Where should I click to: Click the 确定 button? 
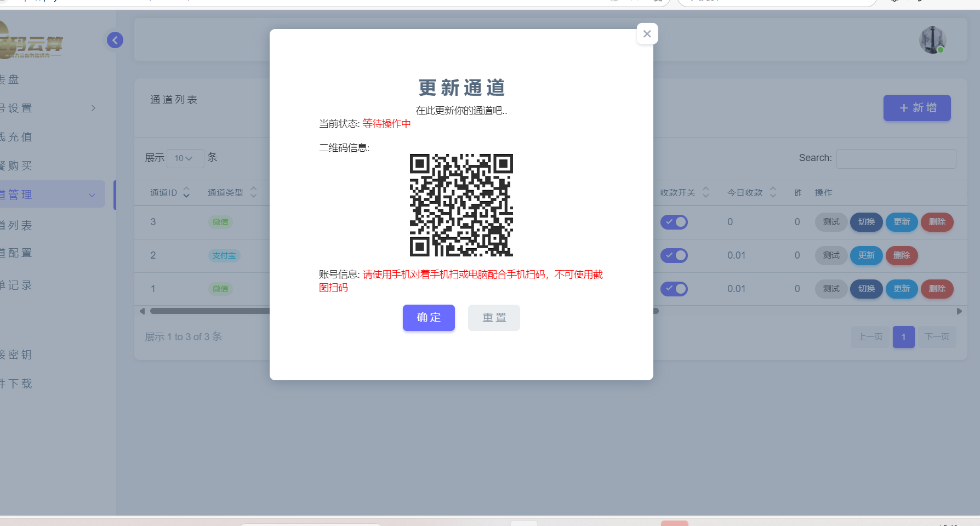(x=429, y=318)
